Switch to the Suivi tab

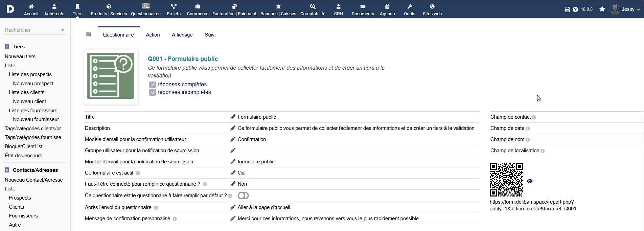click(x=210, y=35)
